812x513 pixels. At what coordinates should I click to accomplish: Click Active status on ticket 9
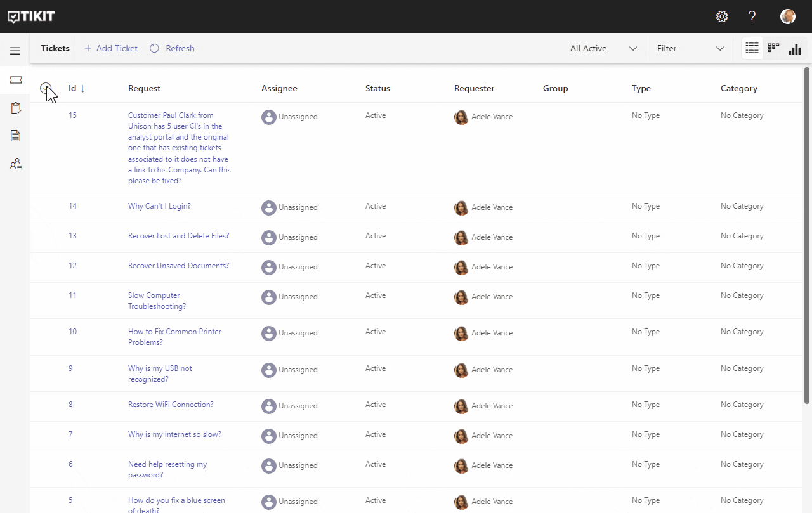[x=376, y=368]
